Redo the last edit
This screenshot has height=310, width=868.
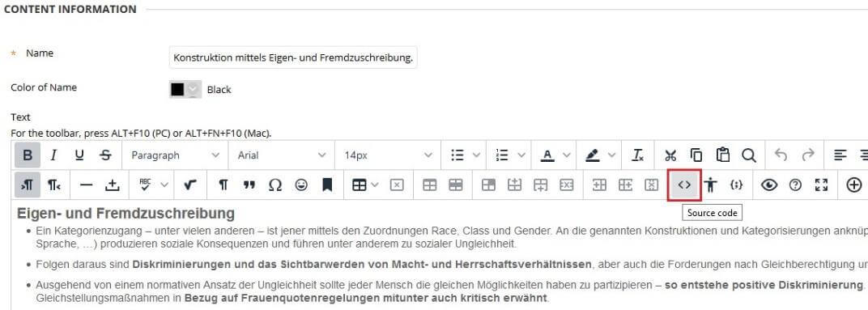point(808,155)
